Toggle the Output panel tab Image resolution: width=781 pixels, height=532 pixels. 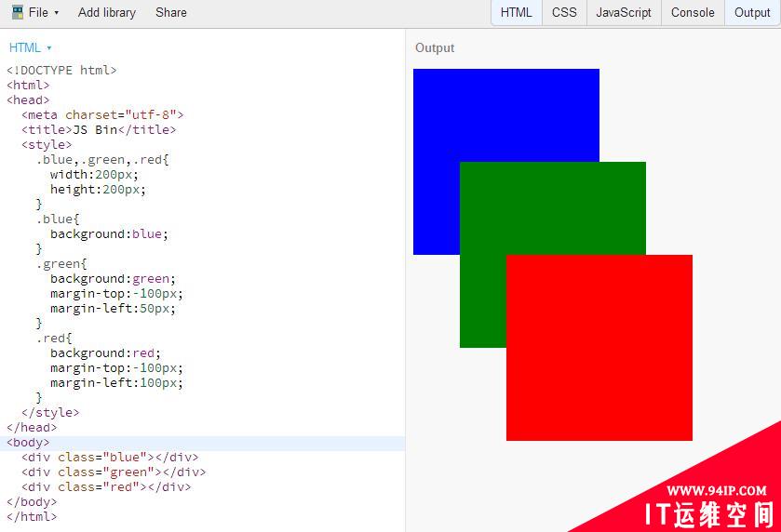point(752,12)
